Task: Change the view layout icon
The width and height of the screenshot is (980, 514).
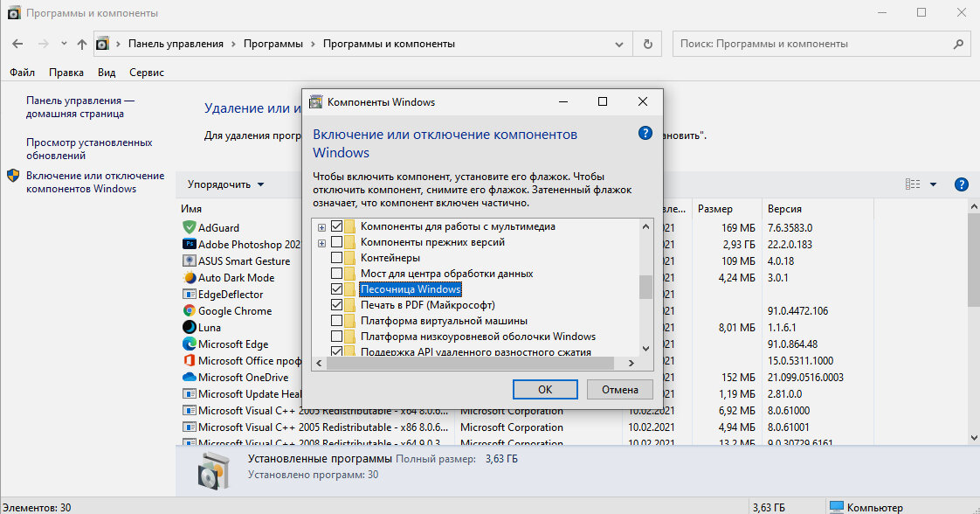Action: coord(913,184)
